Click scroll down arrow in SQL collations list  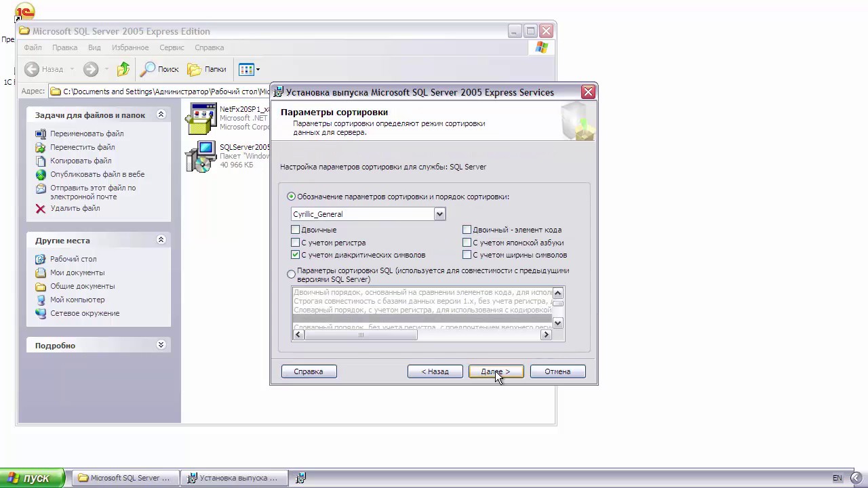(x=558, y=323)
